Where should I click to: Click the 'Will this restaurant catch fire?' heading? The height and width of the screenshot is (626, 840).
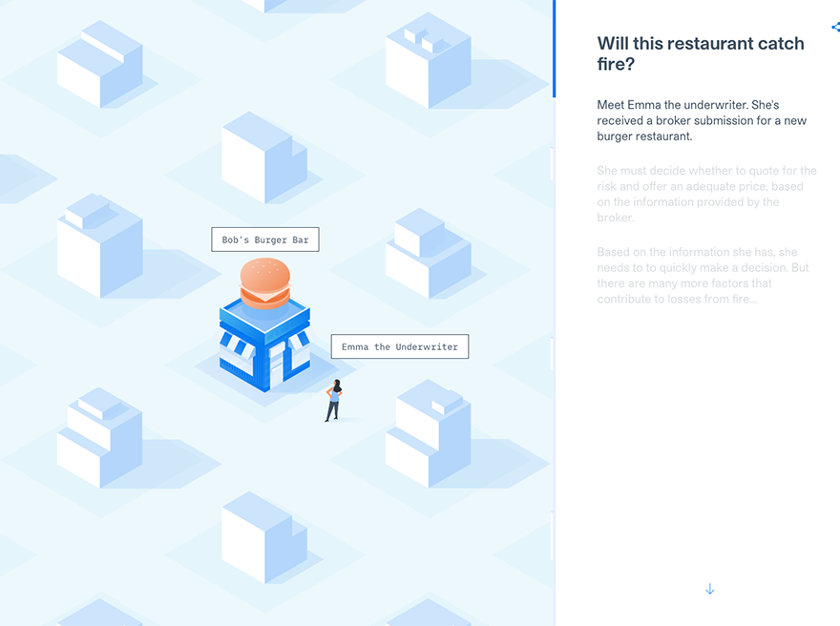[x=701, y=53]
